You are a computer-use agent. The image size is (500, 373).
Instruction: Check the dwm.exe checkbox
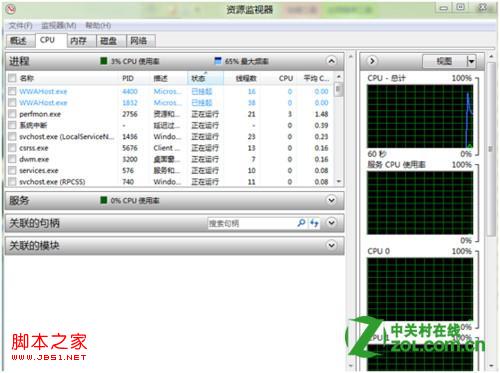(x=12, y=159)
